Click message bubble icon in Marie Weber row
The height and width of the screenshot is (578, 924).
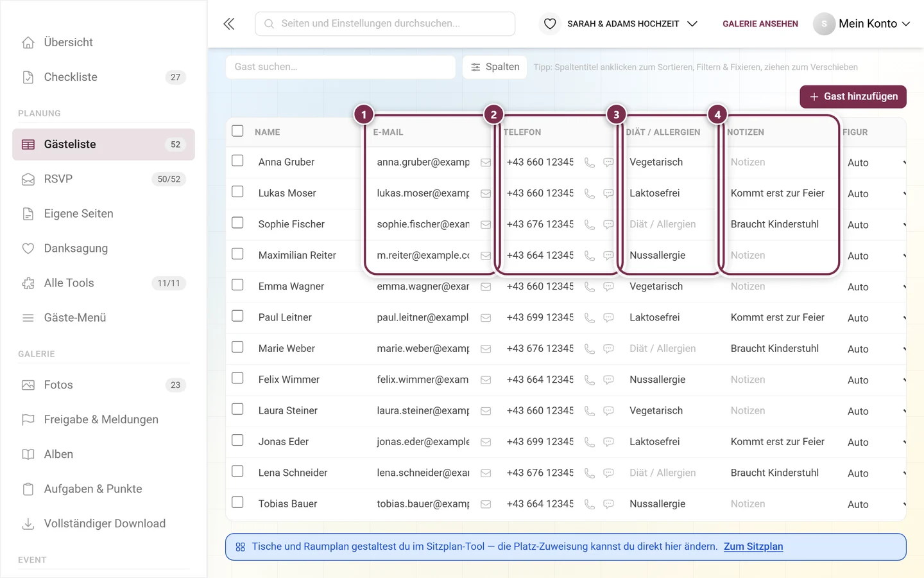click(x=608, y=349)
